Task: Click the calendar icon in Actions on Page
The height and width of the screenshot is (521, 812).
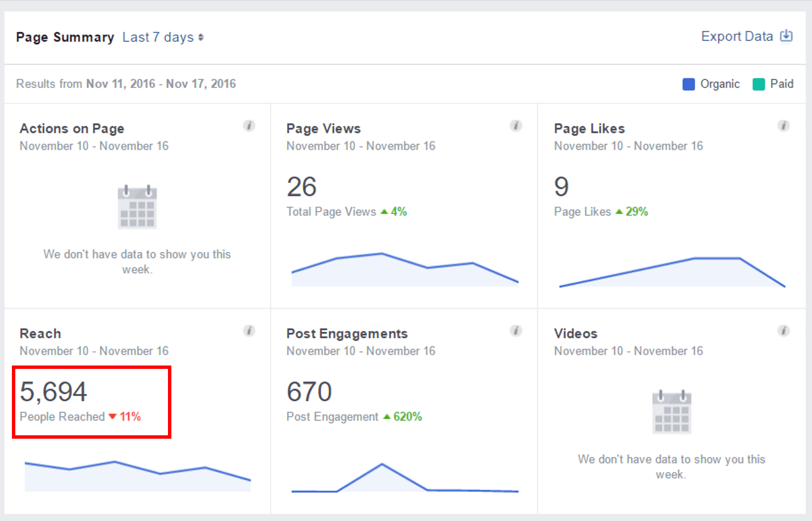Action: (x=137, y=207)
